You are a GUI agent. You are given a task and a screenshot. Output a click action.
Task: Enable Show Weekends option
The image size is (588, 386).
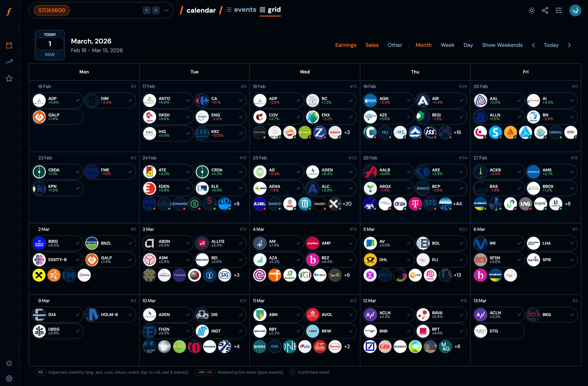[x=502, y=45]
